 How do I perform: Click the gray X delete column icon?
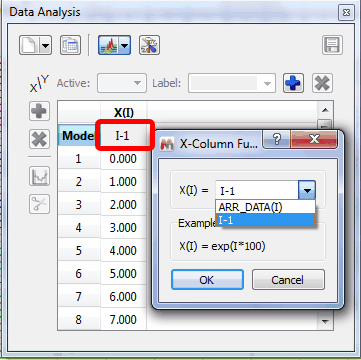click(322, 83)
